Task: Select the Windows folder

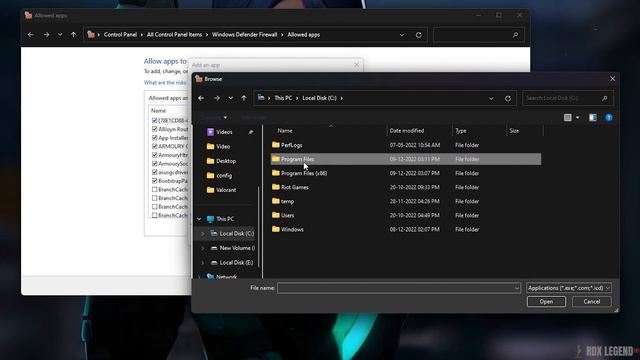Action: pyautogui.click(x=406, y=229)
